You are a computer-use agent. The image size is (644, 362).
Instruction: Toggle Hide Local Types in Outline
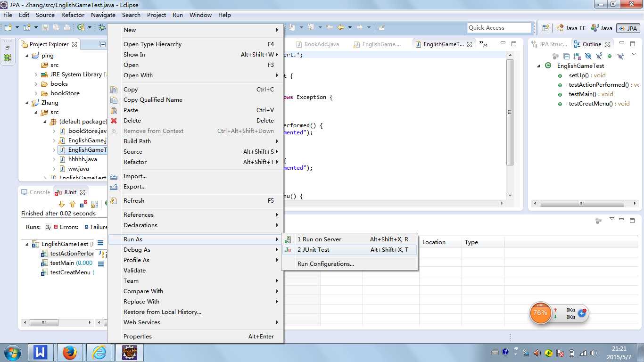coord(620,56)
